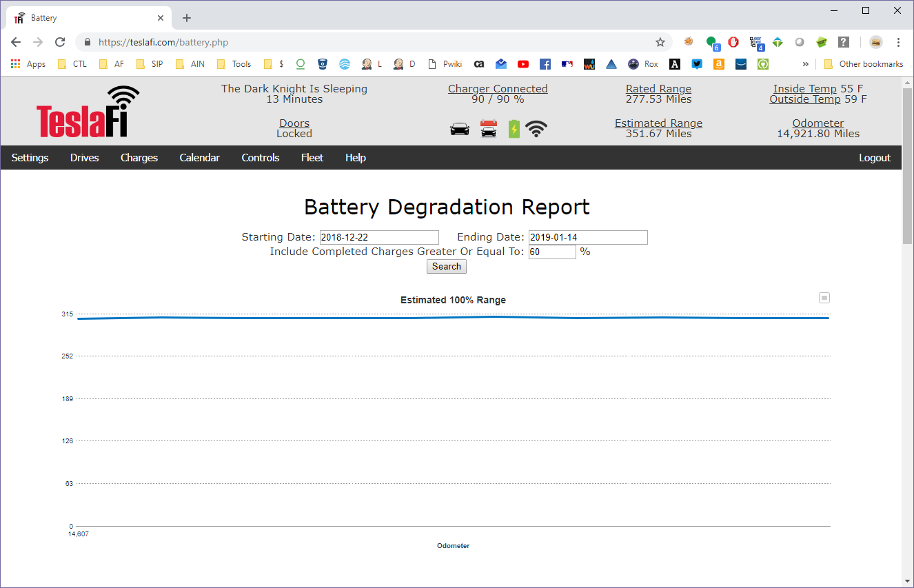Click the address bar URL

(x=163, y=42)
